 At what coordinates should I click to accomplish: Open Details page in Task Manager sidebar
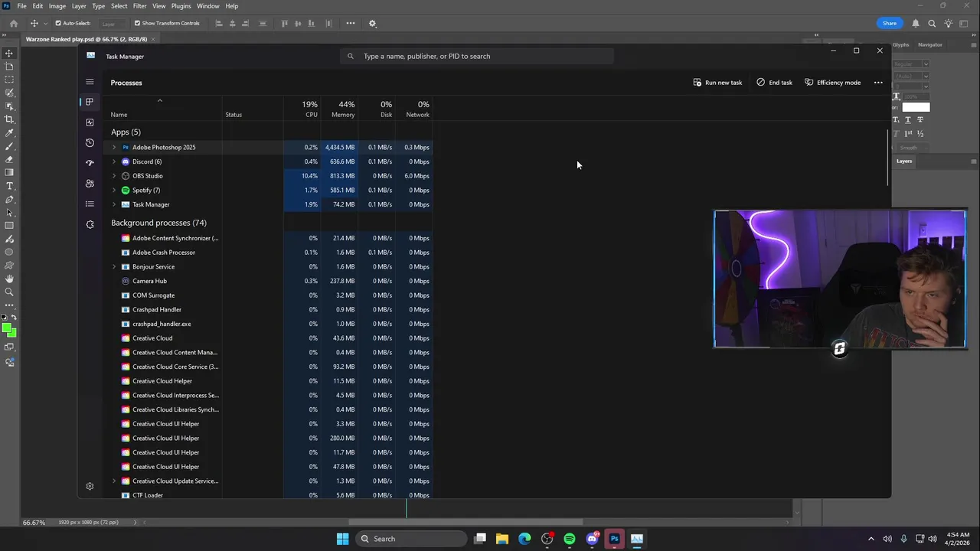point(90,204)
